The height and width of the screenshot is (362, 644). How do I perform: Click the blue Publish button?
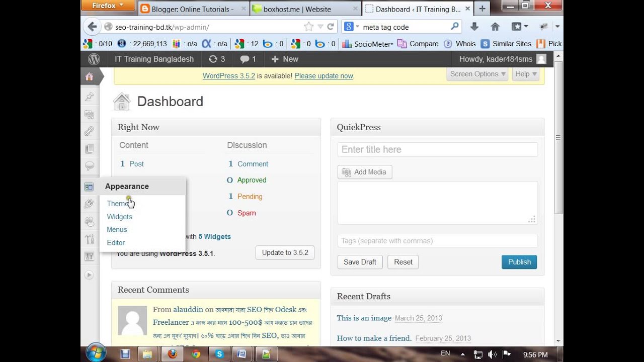coord(519,262)
